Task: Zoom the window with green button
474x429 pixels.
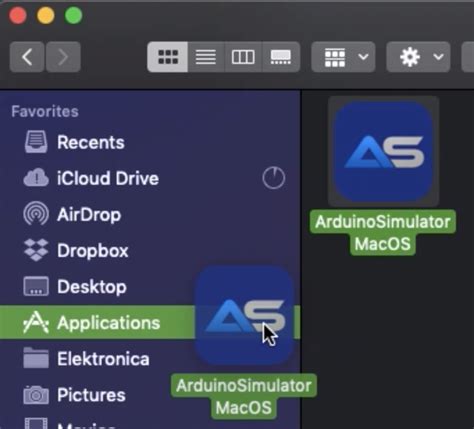Action: pos(73,15)
